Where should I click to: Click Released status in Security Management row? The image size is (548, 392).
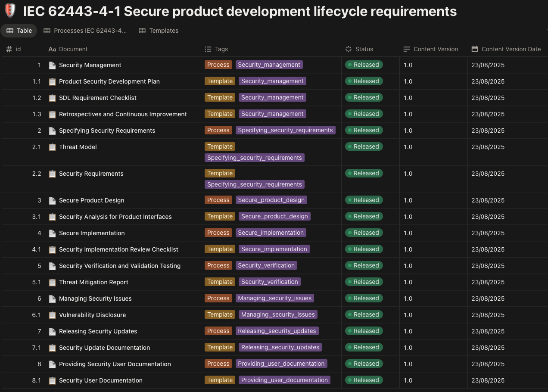pos(364,65)
